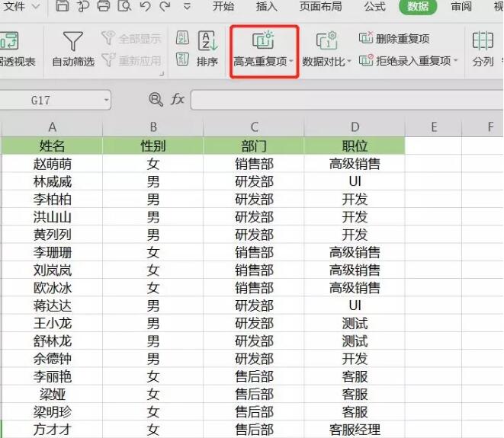Select column D header
Image resolution: width=504 pixels, height=438 pixels.
coord(355,127)
